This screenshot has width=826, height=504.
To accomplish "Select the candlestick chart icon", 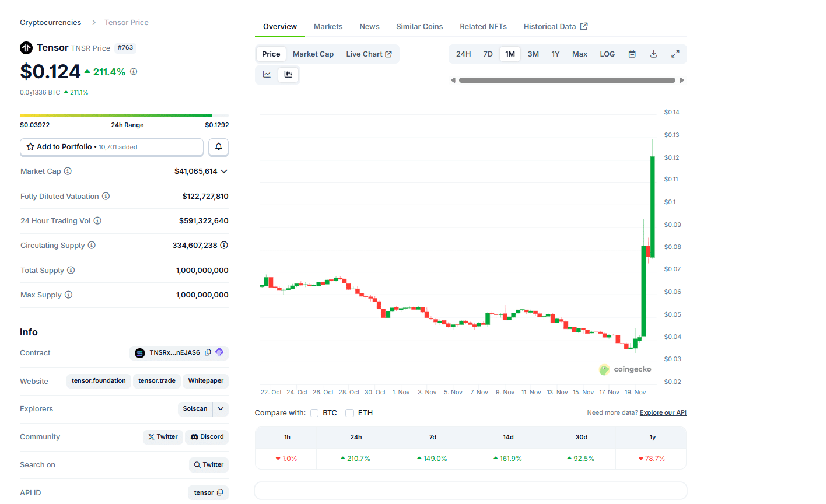I will pos(288,75).
